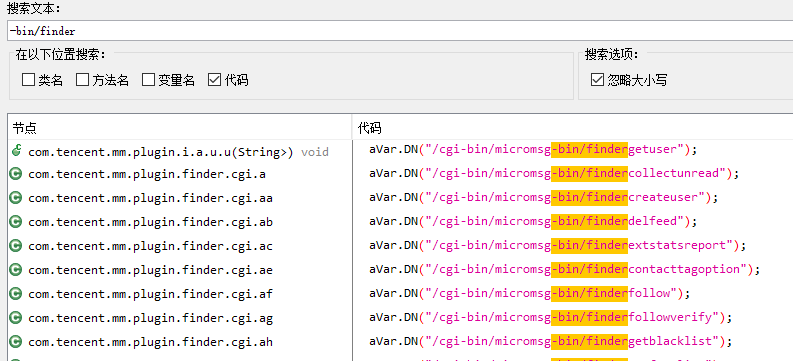The width and height of the screenshot is (793, 361).
Task: Click the class icon for finder.cgi.ae
Action: tap(16, 270)
